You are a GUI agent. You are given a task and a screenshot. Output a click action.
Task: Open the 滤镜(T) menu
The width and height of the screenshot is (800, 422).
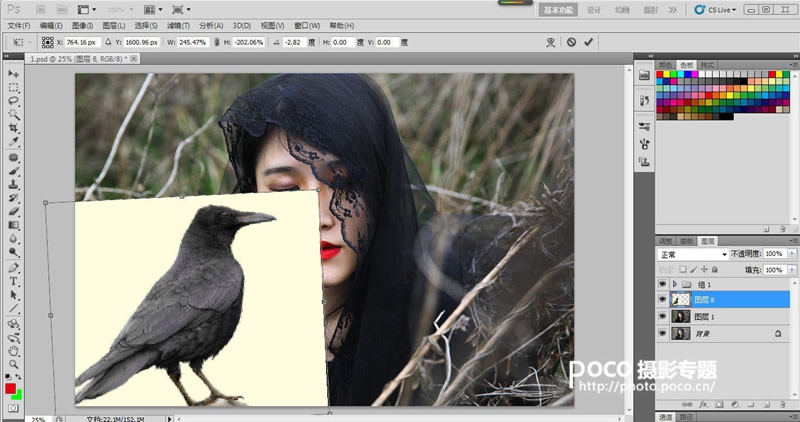tap(178, 26)
